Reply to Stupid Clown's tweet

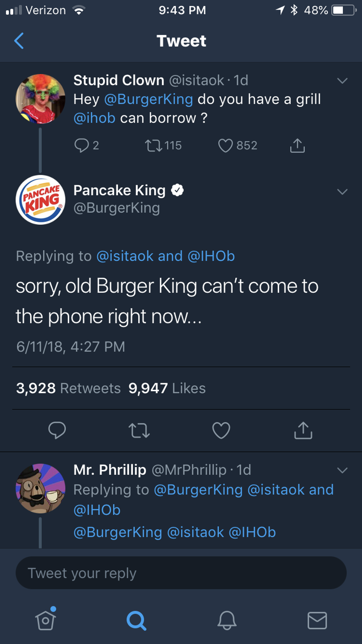(x=82, y=146)
